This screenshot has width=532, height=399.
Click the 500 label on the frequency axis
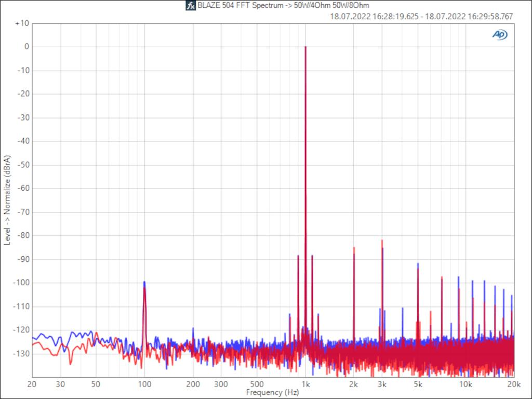pyautogui.click(x=257, y=384)
